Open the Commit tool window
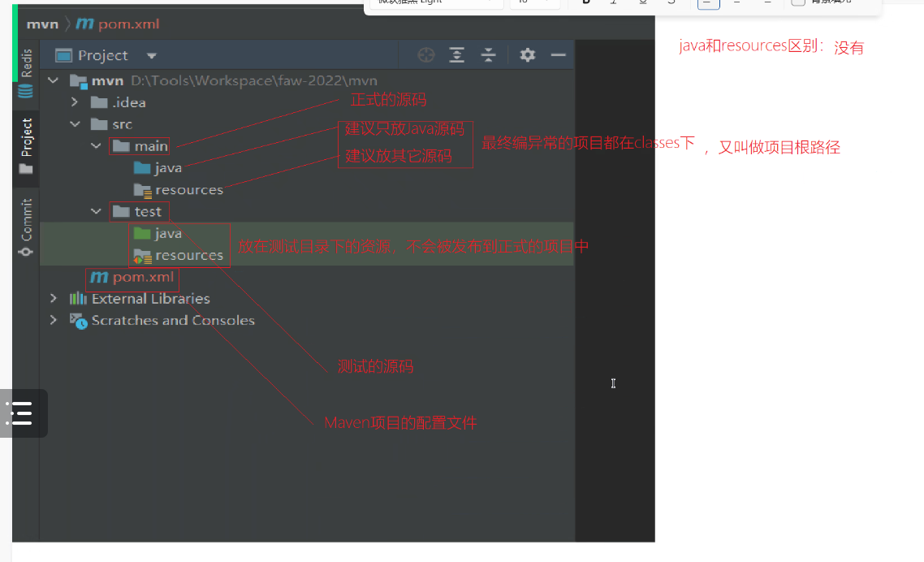Viewport: 924px width, 562px height. pyautogui.click(x=26, y=227)
